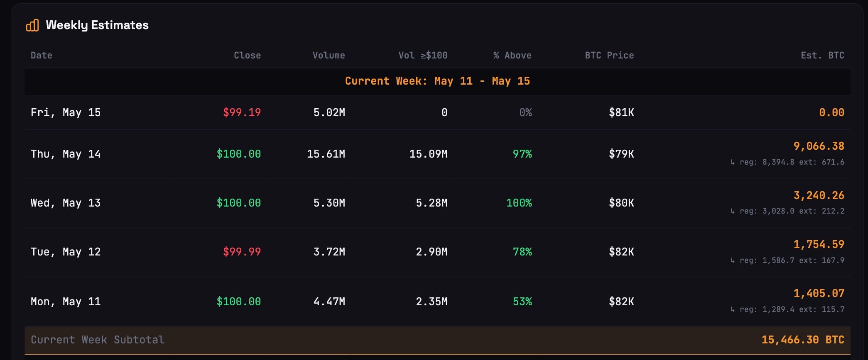Click the reg: 3,028.0 ext: 212.2 breakdown

787,211
